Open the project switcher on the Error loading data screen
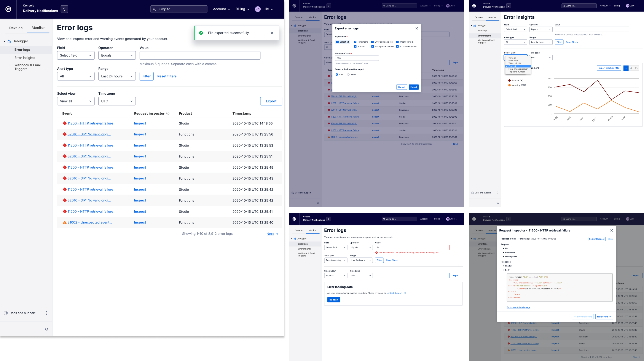Image resolution: width=644 pixels, height=361 pixels. point(329,219)
